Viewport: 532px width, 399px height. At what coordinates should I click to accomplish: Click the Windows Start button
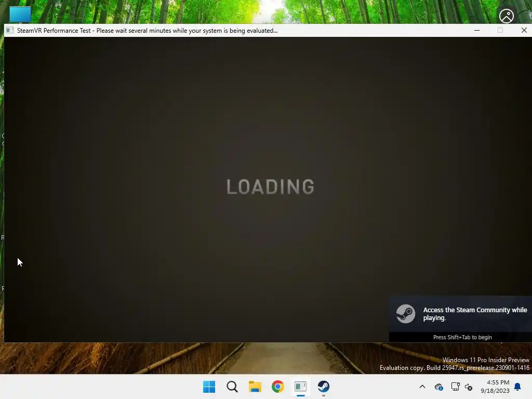click(209, 387)
